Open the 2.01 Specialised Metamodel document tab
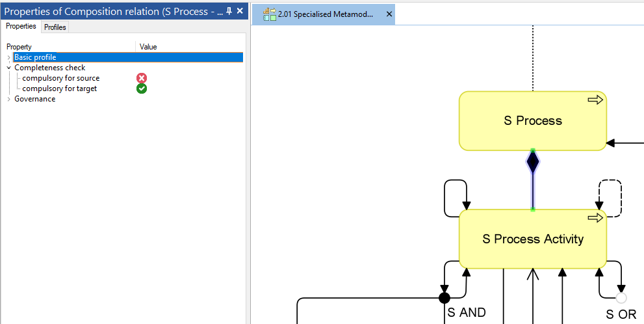The width and height of the screenshot is (644, 324). (325, 14)
